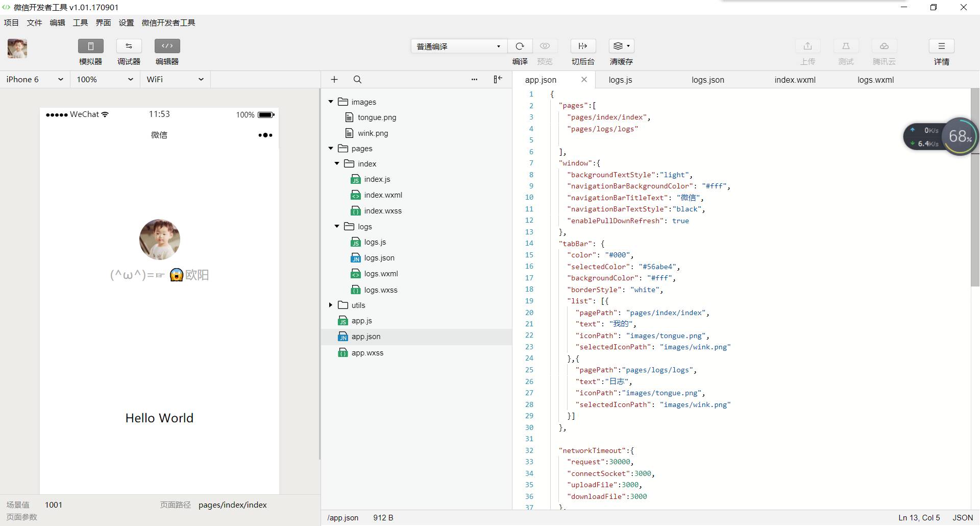Toggle the 调试器 debugger panel button
This screenshot has width=980, height=526.
[129, 46]
